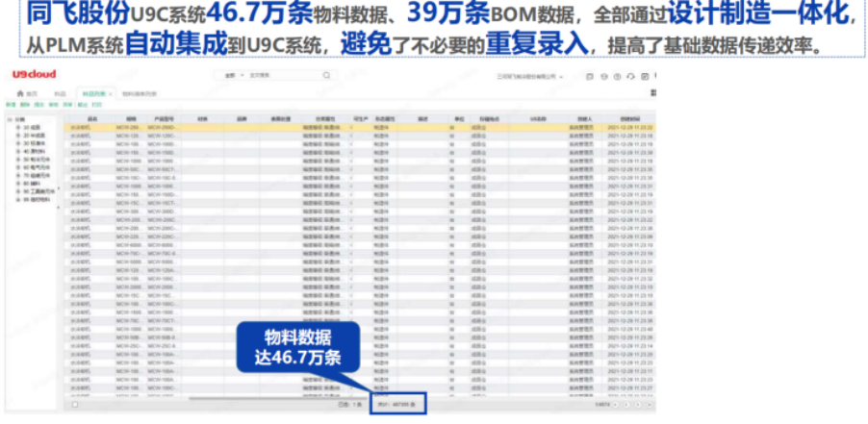868x424 pixels.
Task: Expand the 60 电气元件 tree node
Action: (x=18, y=167)
